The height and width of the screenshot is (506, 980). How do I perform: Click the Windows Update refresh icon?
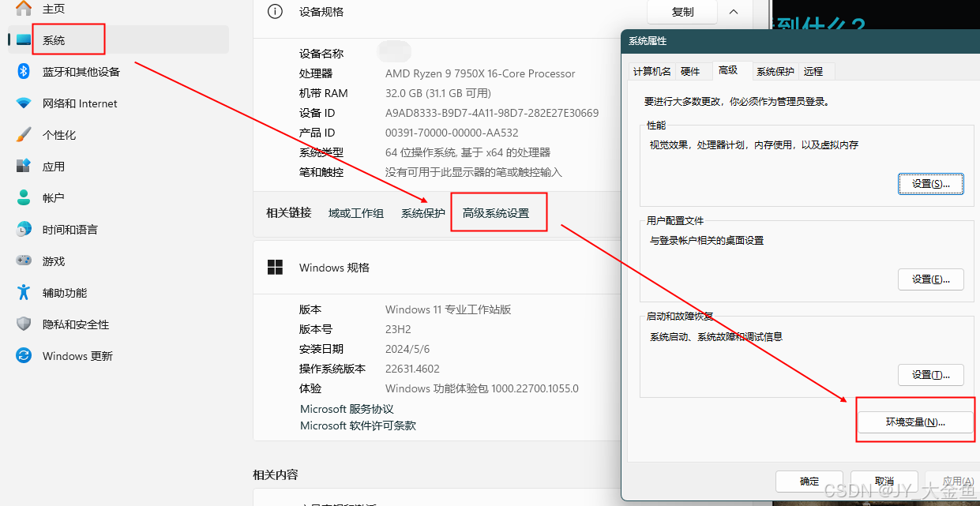[24, 355]
